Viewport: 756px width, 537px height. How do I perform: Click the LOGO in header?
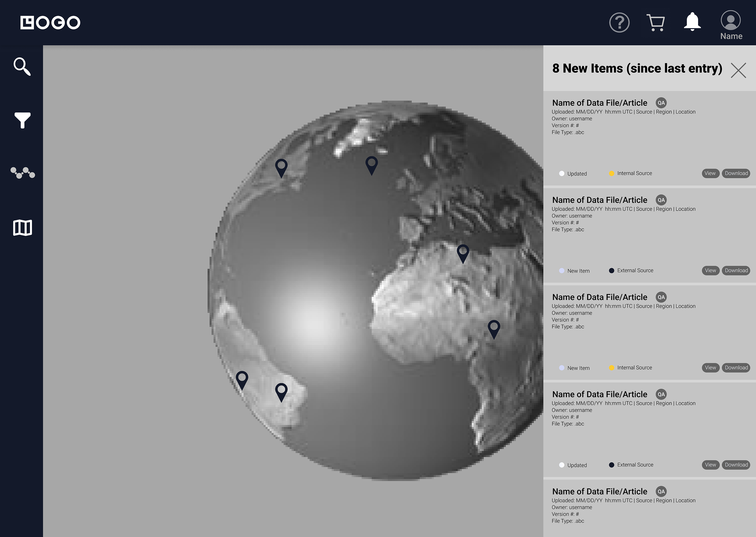pyautogui.click(x=50, y=23)
